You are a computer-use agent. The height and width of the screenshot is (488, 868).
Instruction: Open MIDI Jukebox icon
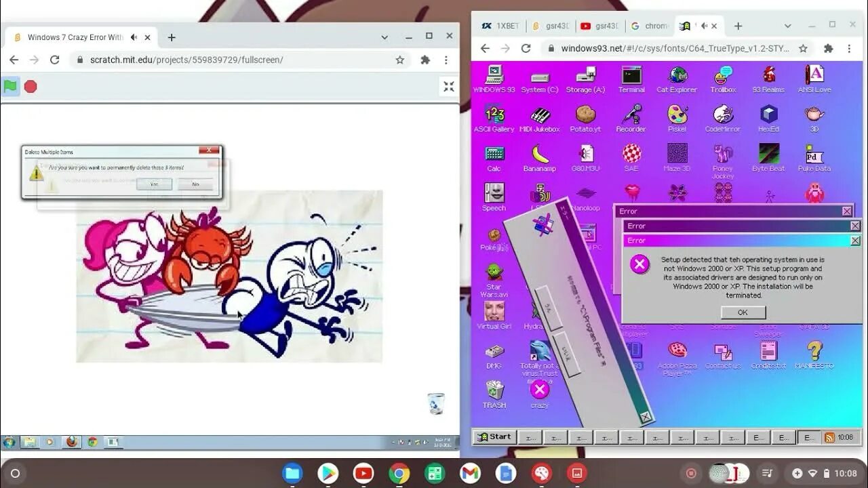(540, 119)
